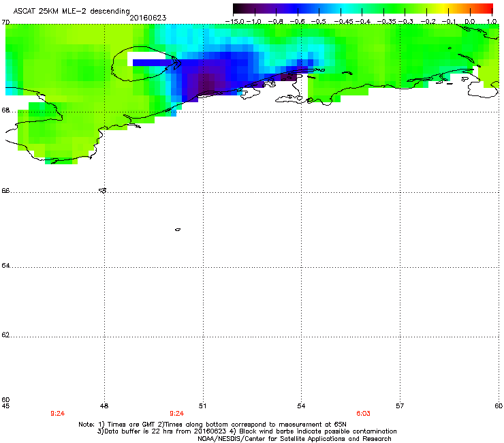Click the -0.1 color scale label

click(448, 22)
